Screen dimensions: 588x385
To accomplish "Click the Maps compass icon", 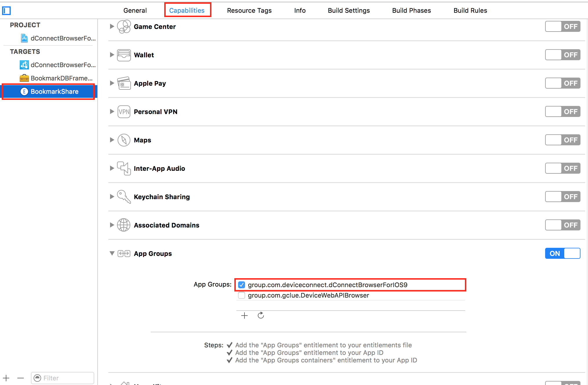I will click(124, 140).
